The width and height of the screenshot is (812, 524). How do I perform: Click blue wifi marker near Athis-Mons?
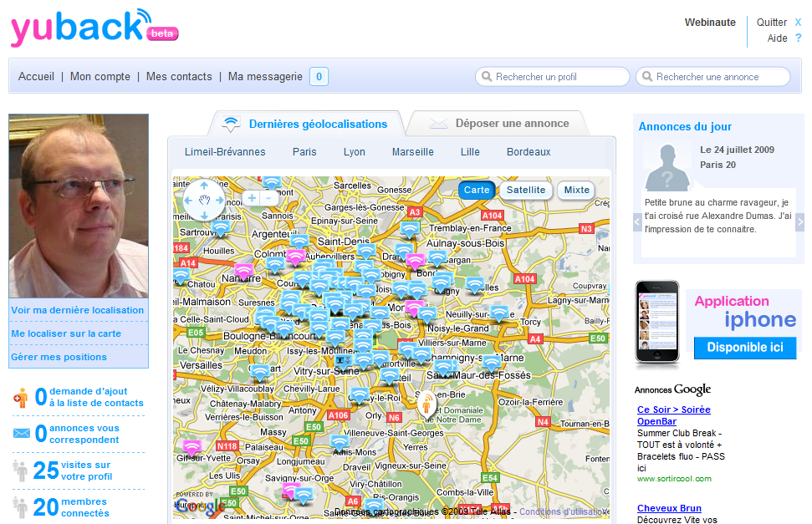click(x=340, y=442)
